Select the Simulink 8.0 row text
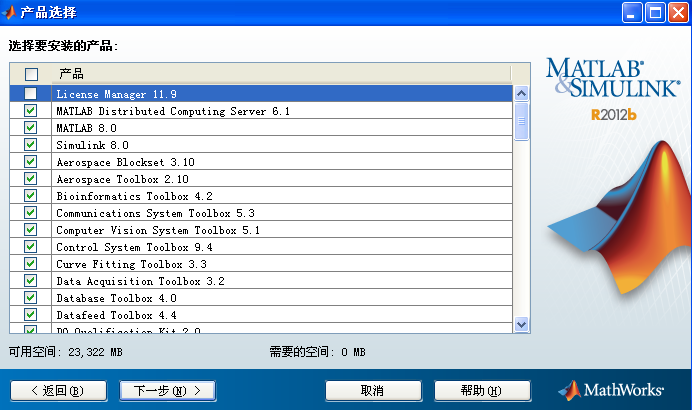The height and width of the screenshot is (410, 692). tap(92, 145)
